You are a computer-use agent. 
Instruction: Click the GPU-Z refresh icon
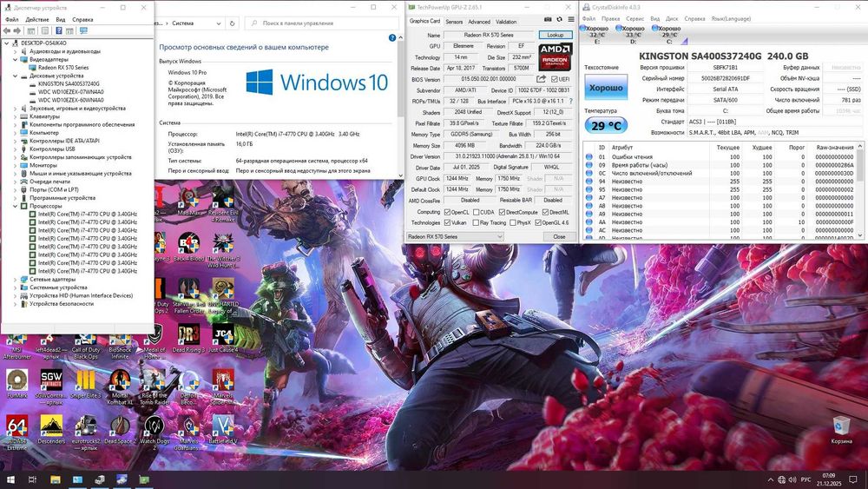coord(559,19)
